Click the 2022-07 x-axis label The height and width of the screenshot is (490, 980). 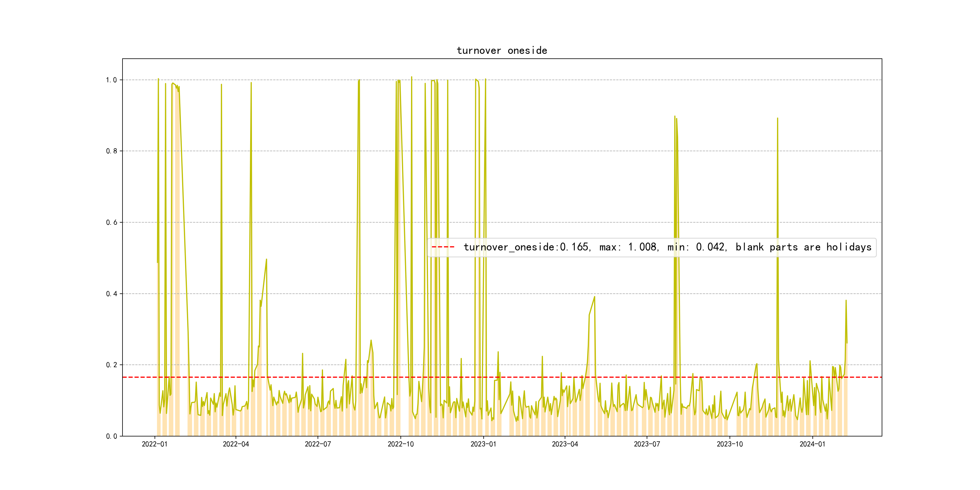click(x=318, y=444)
